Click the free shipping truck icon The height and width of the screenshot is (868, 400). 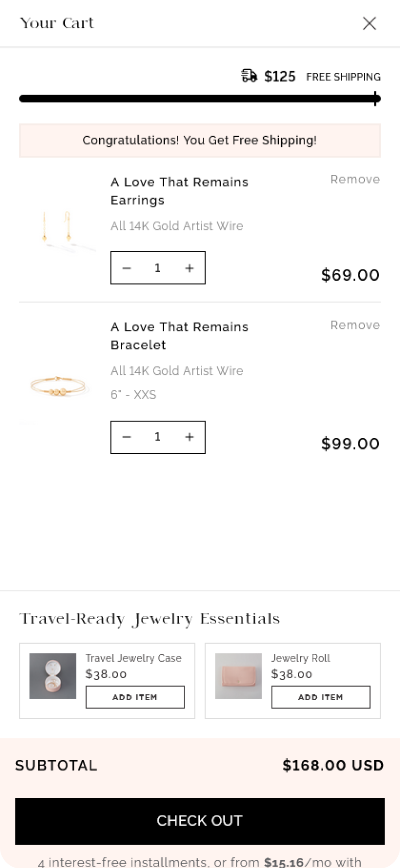(249, 76)
